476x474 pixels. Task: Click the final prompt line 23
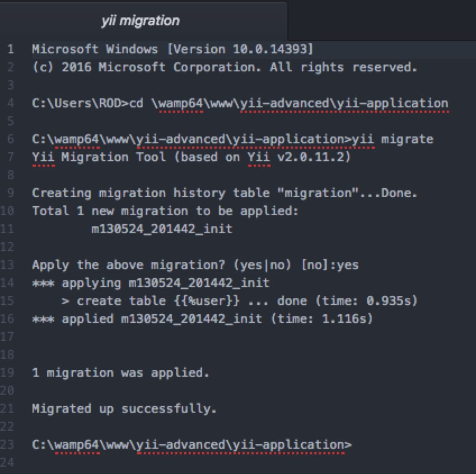point(192,444)
